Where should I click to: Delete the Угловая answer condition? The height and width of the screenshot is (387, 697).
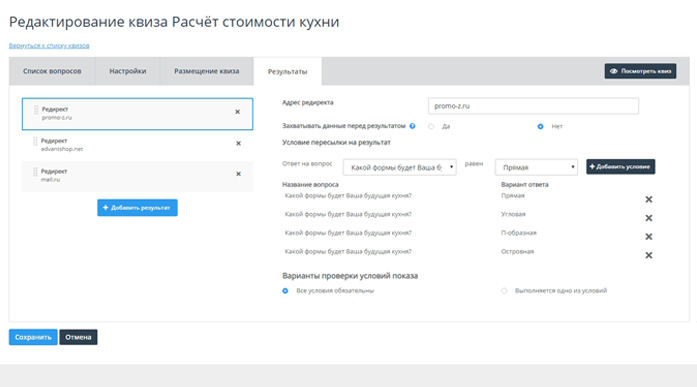[649, 218]
